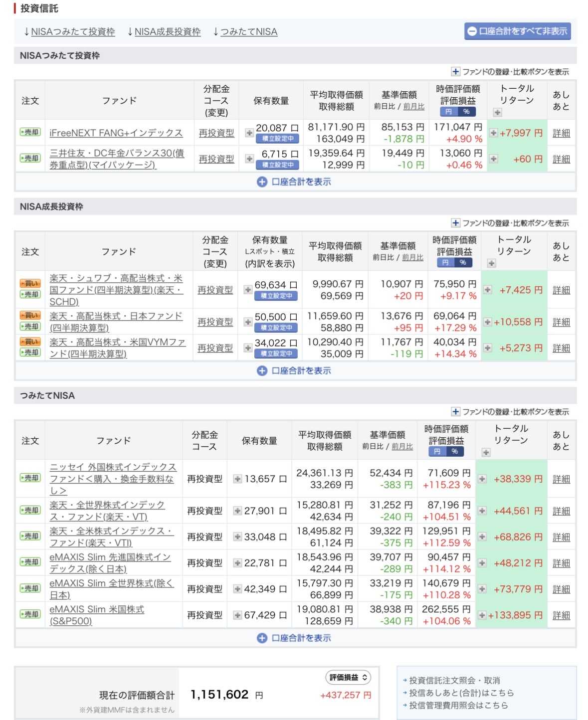Click 買い icon for 楽天・高配当株式・米国VYMファンド
The width and height of the screenshot is (588, 720).
(30, 342)
